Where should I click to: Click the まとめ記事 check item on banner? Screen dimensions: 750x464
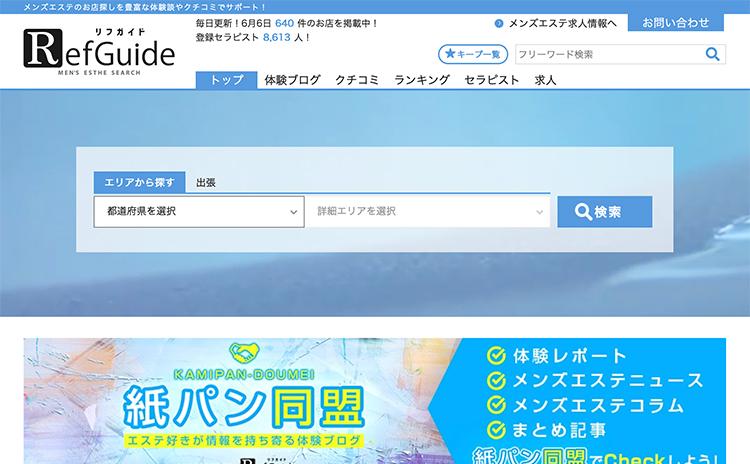pos(547,430)
